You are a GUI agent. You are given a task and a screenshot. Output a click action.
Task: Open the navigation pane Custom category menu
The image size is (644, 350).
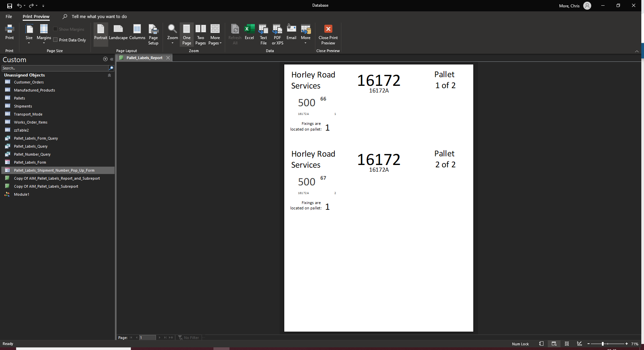pyautogui.click(x=105, y=59)
